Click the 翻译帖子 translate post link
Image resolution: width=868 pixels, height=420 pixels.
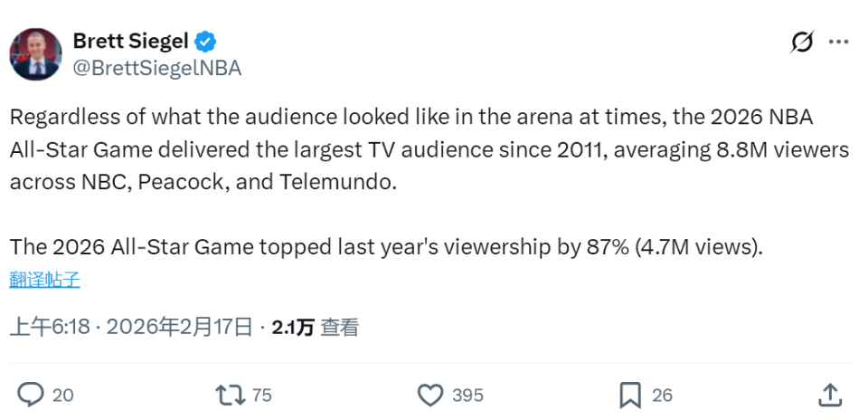[45, 280]
